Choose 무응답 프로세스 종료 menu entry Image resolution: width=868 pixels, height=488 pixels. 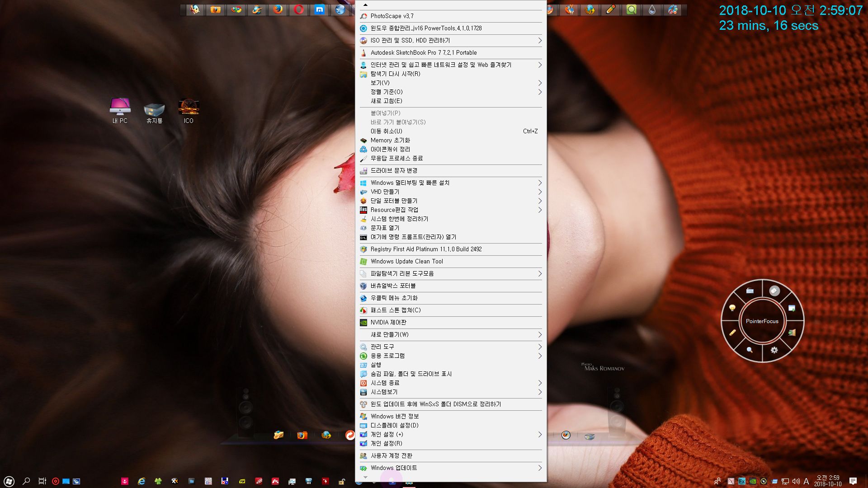click(451, 158)
